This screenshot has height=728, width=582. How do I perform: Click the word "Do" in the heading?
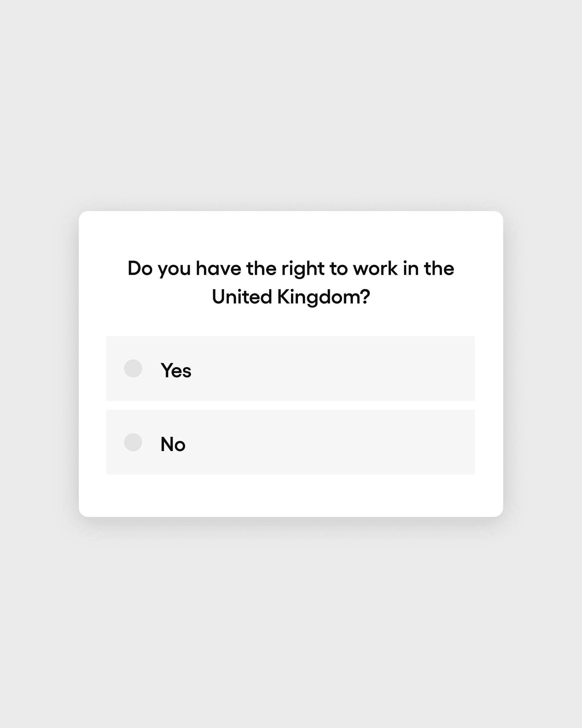pyautogui.click(x=140, y=269)
